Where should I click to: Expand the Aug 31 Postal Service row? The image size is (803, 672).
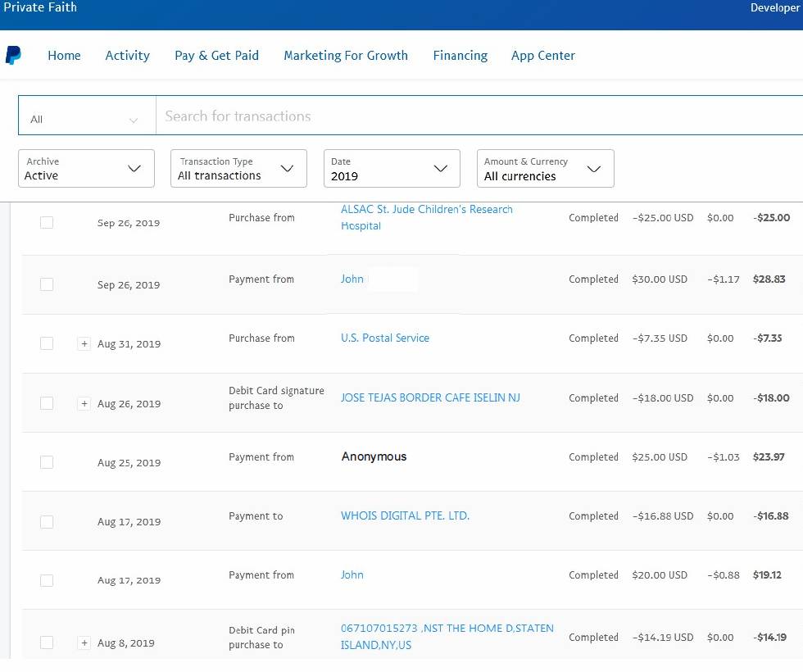84,343
